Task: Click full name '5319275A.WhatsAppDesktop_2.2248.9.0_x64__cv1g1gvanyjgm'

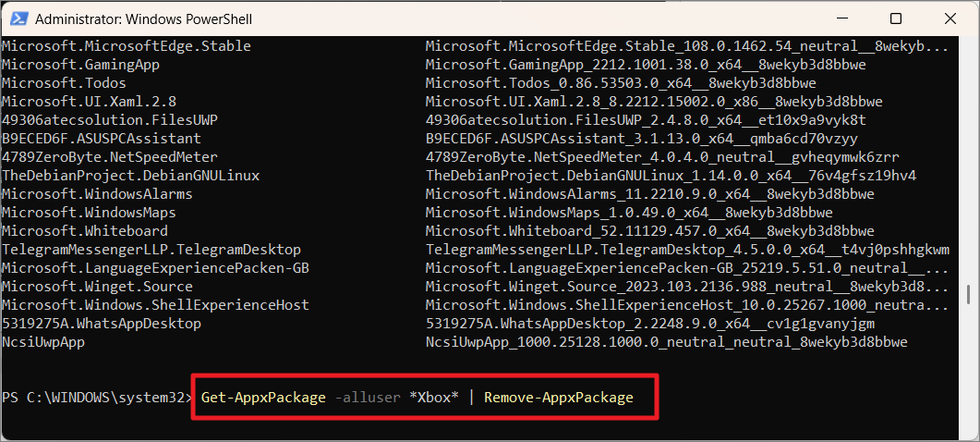Action: (650, 324)
